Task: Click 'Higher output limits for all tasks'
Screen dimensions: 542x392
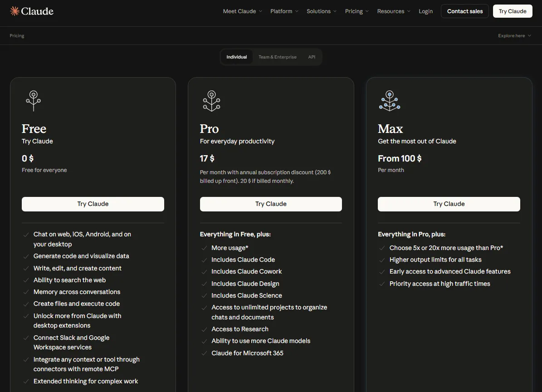Action: tap(435, 260)
